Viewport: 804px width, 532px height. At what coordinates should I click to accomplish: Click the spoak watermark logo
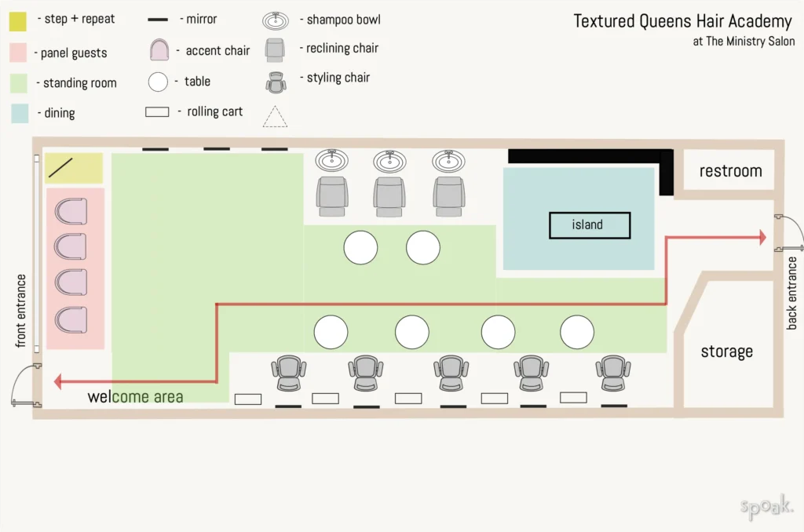click(766, 506)
